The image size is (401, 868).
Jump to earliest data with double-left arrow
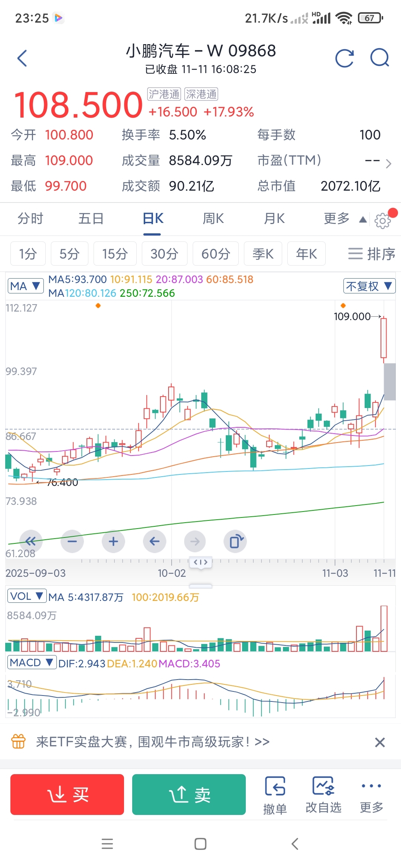point(31,541)
